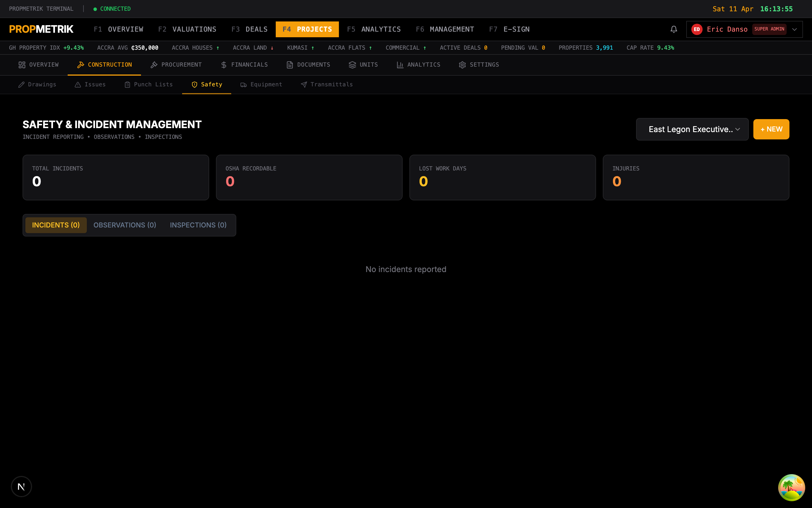Click the Settings gear icon
The height and width of the screenshot is (508, 812).
point(462,65)
